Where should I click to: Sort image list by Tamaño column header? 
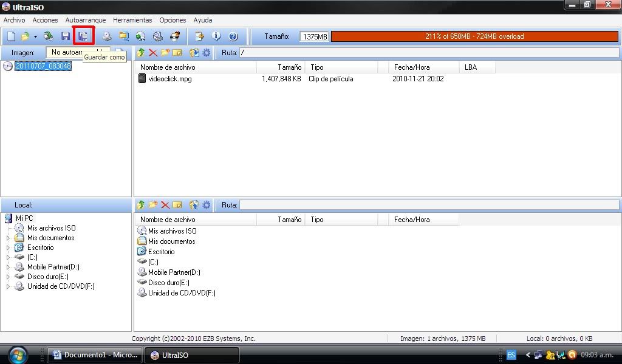click(x=281, y=67)
